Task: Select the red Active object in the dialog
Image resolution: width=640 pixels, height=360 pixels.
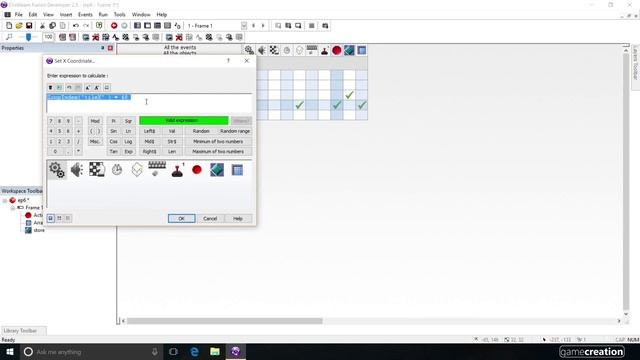Action: [197, 170]
